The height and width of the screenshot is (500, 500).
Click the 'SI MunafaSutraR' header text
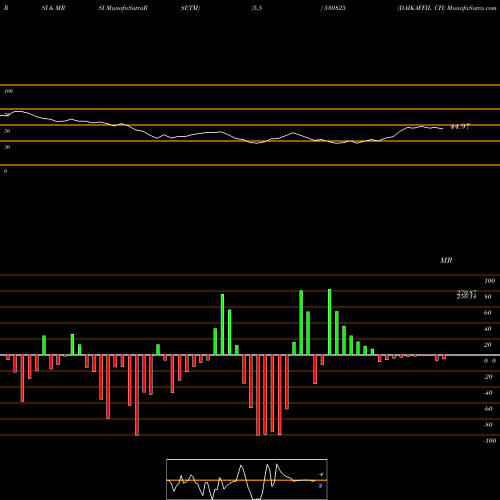point(123,8)
